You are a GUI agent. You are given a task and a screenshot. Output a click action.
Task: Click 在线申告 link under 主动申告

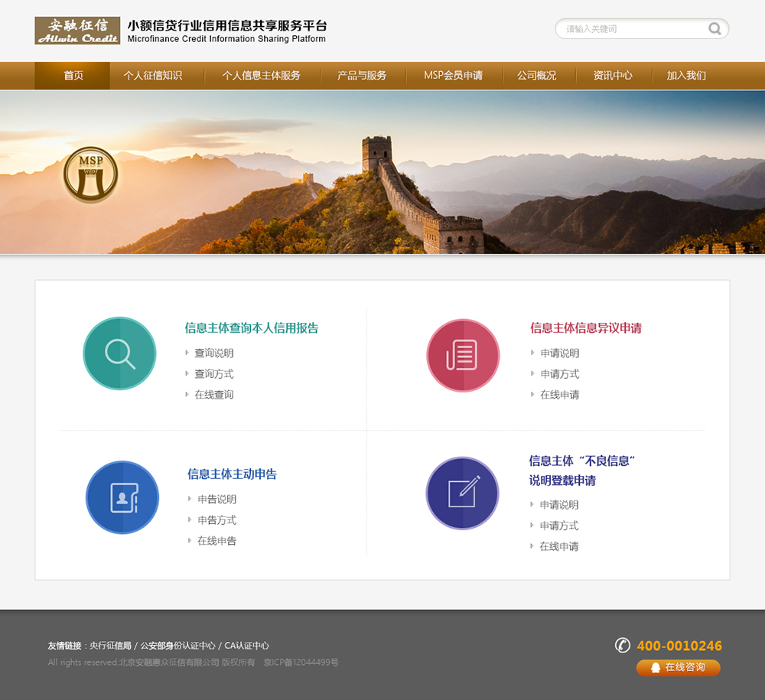[216, 541]
